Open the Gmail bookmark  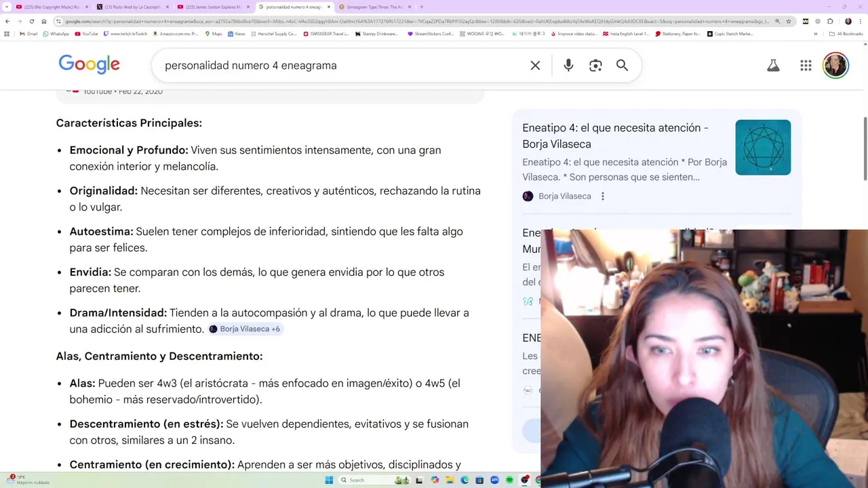coord(28,34)
